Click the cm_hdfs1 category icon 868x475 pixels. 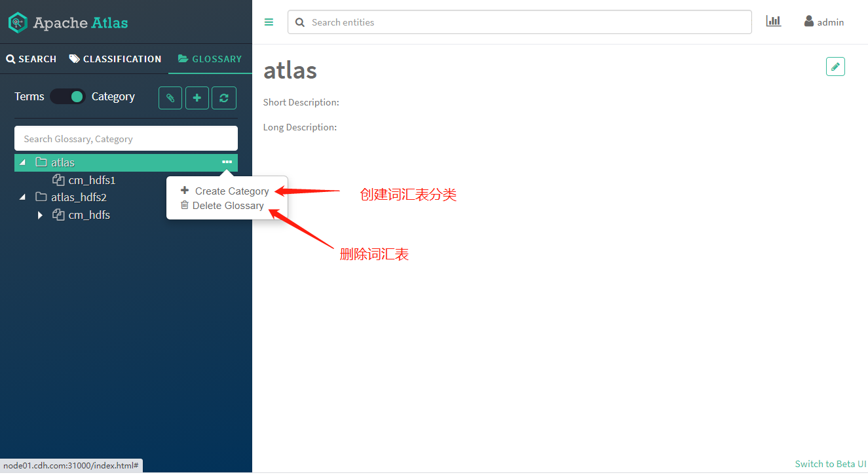58,180
